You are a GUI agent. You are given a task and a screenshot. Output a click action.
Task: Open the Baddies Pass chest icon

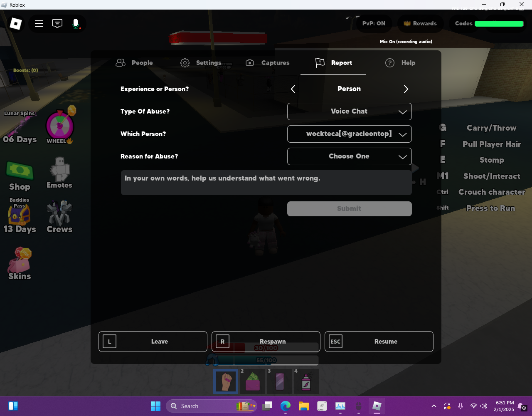coord(20,215)
